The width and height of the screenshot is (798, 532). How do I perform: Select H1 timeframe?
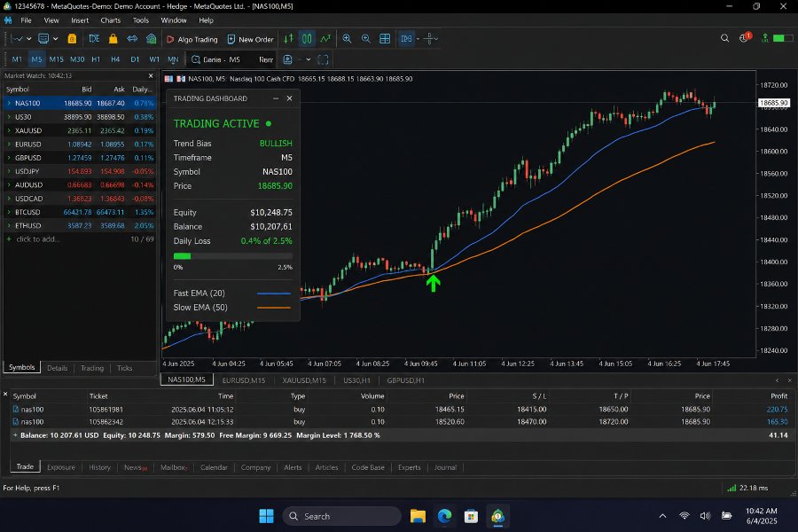coord(96,59)
